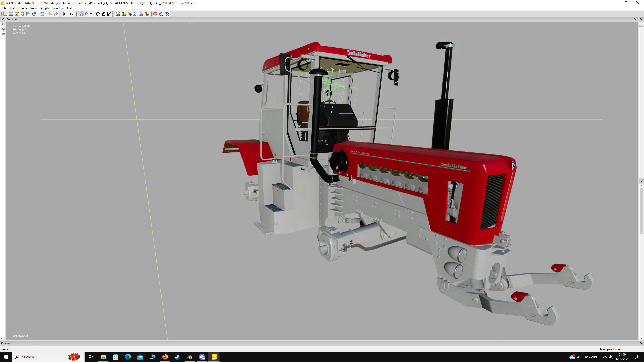Click lower right panel scroll up arrow

pos(641,186)
